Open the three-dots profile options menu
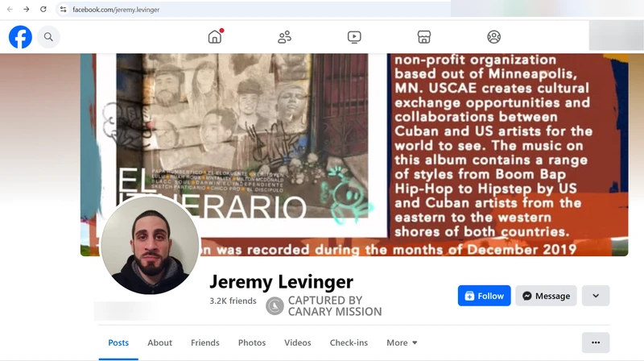The height and width of the screenshot is (361, 644). point(596,342)
